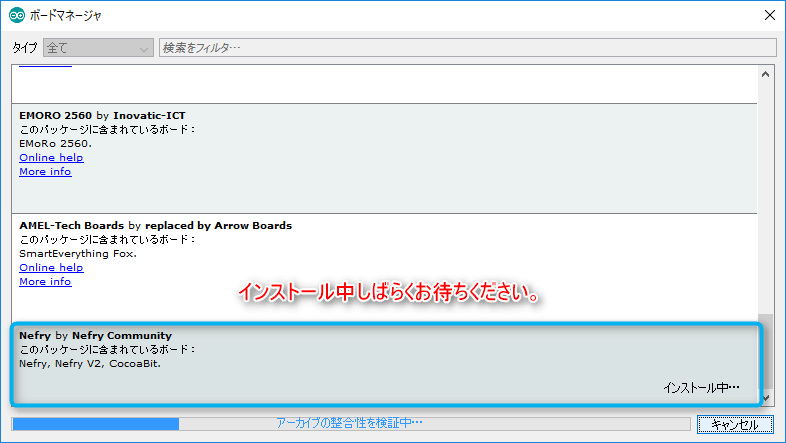Click the 検索をフィルタ search field

pyautogui.click(x=467, y=48)
